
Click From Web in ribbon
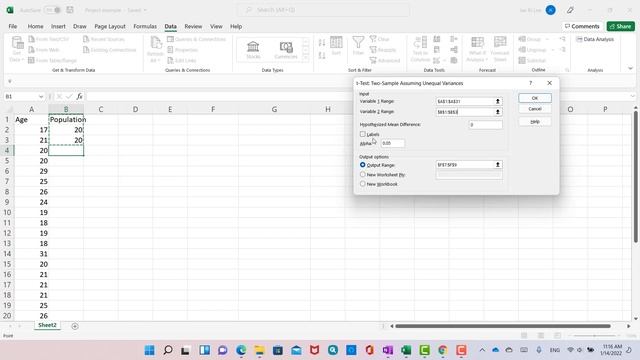[x=44, y=50]
